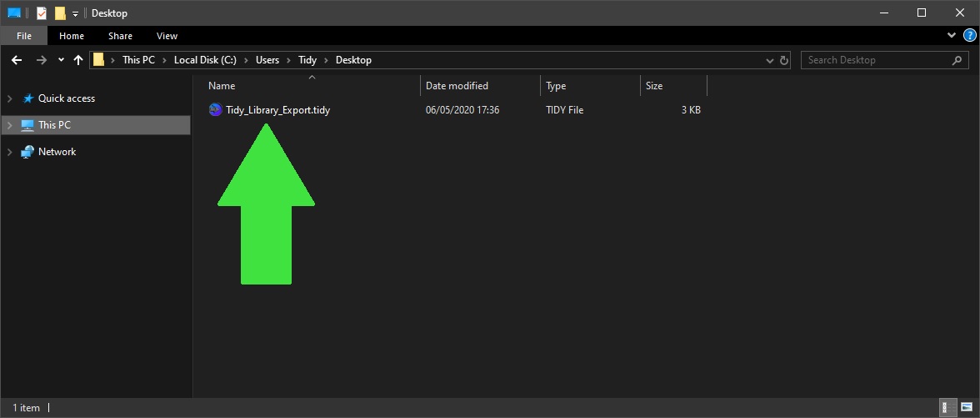Sort by Size column header
The width and height of the screenshot is (980, 418).
673,86
